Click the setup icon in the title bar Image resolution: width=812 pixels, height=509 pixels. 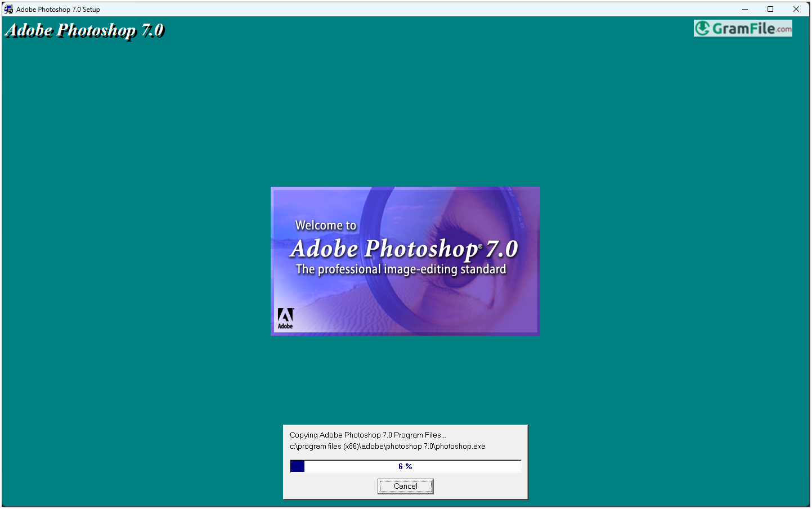click(8, 9)
